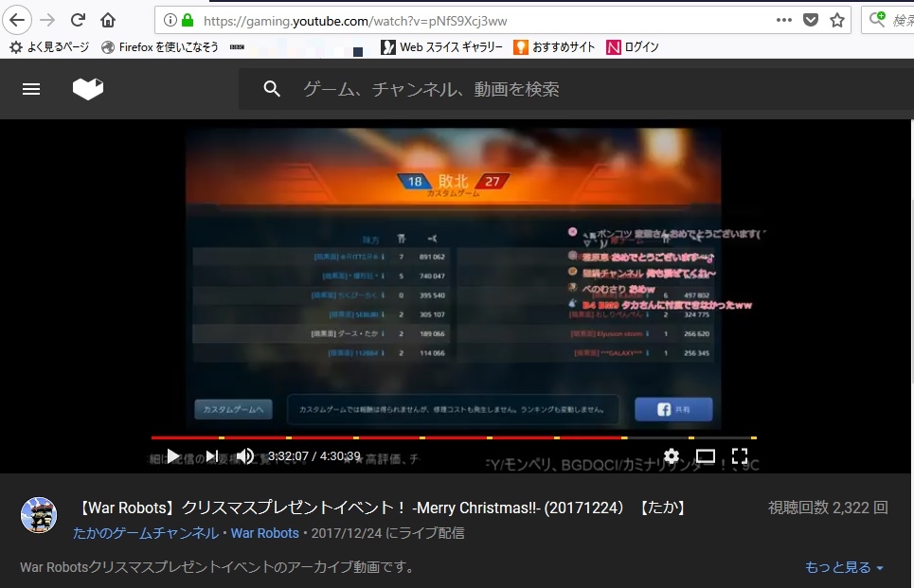Screen dimensions: 914x588
Task: Open the Firefox を使いこなそう bookmark
Action: [160, 47]
